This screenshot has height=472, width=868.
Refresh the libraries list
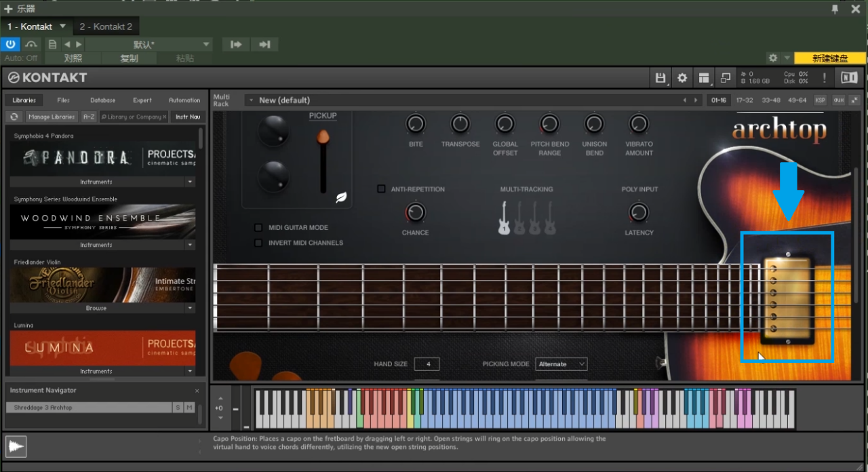click(14, 117)
